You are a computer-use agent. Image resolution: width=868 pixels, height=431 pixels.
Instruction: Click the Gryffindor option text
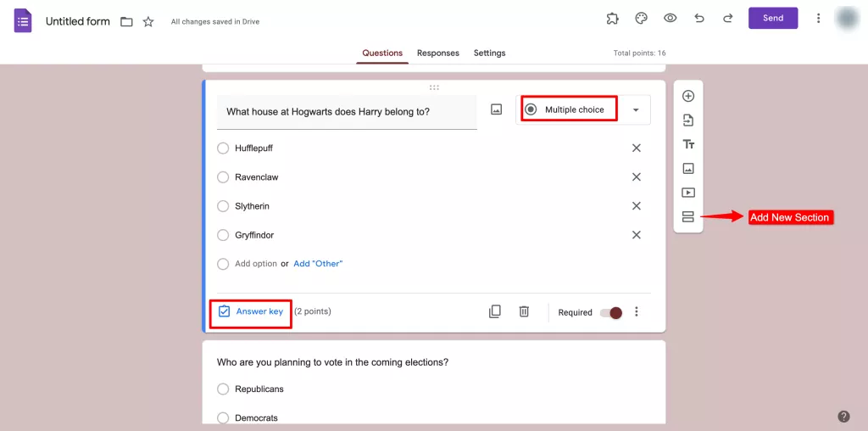pos(254,235)
